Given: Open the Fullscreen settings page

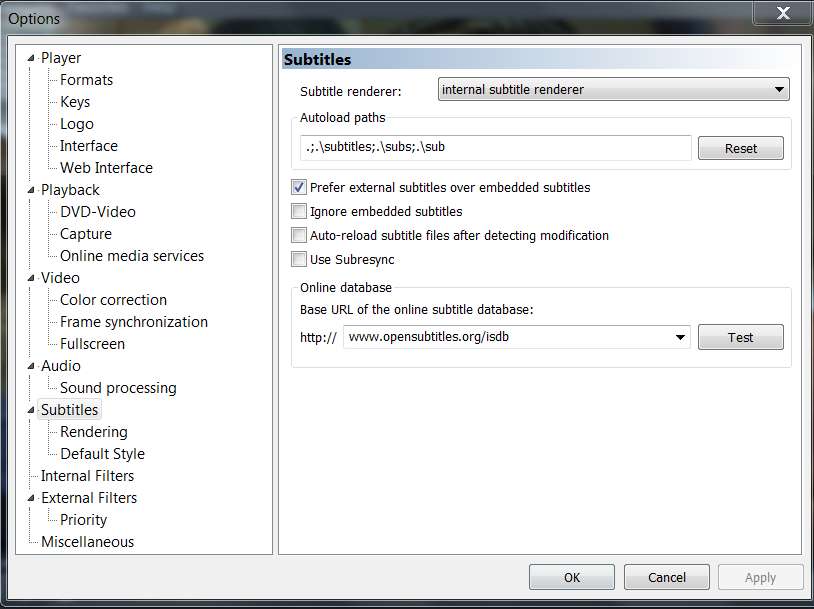Looking at the screenshot, I should point(92,344).
